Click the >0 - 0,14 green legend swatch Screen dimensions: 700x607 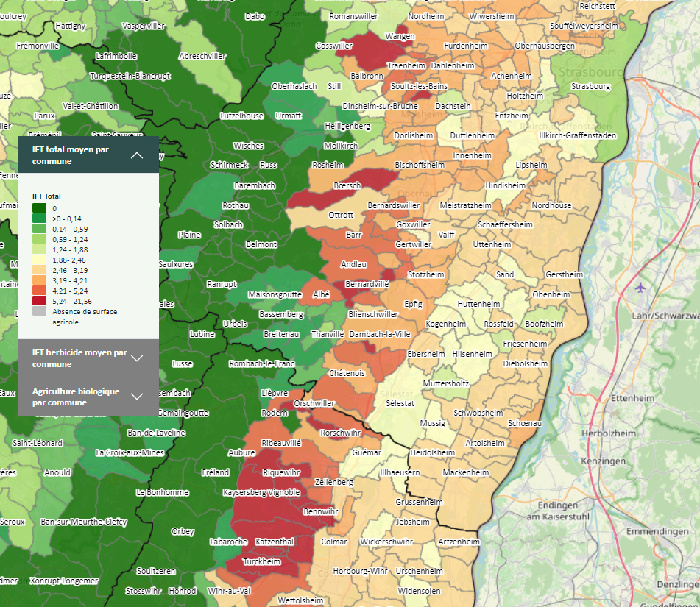tap(40, 219)
